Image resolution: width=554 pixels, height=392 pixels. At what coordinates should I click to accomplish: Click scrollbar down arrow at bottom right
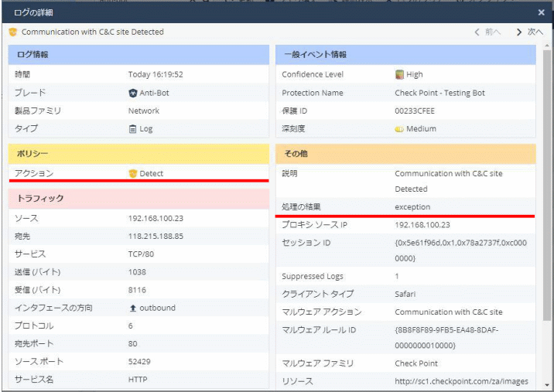tap(547, 384)
